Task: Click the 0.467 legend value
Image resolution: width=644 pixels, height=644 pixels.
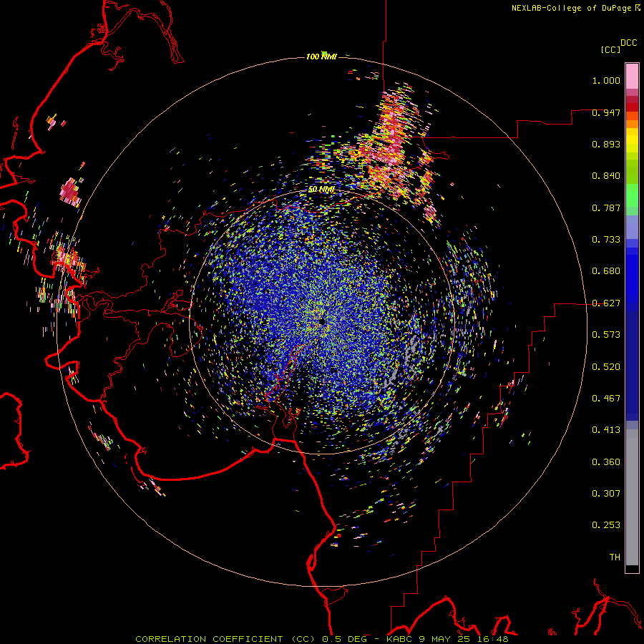Action: click(x=606, y=399)
